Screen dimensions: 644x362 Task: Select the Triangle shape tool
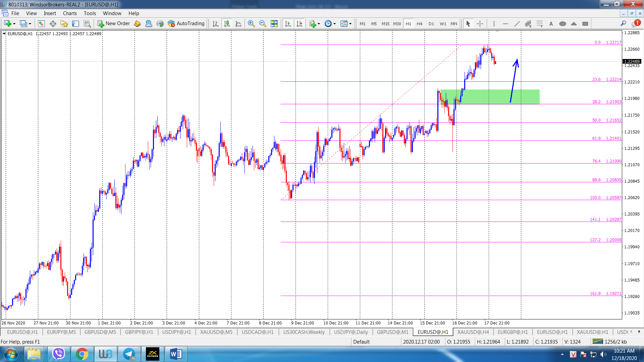(x=574, y=23)
